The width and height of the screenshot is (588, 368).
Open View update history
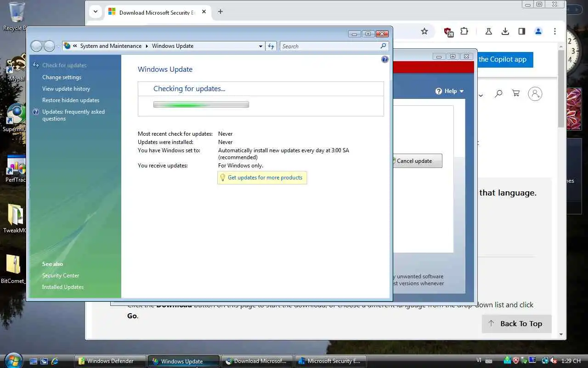pos(66,89)
